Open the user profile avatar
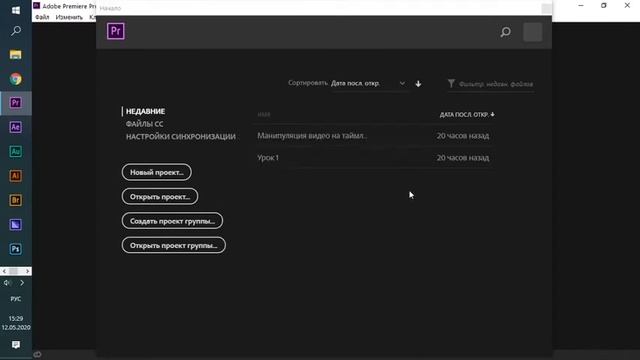640x360 pixels. pyautogui.click(x=533, y=32)
